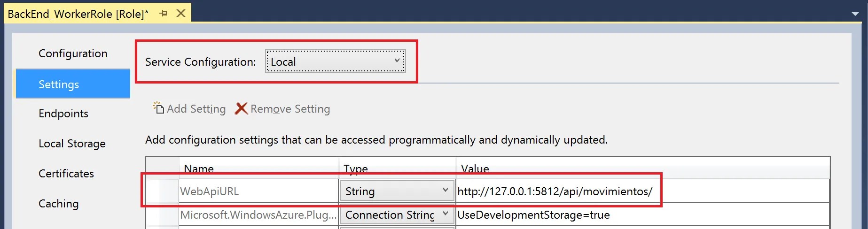This screenshot has height=229, width=868.
Task: Click the Remove Setting button label
Action: tap(290, 109)
